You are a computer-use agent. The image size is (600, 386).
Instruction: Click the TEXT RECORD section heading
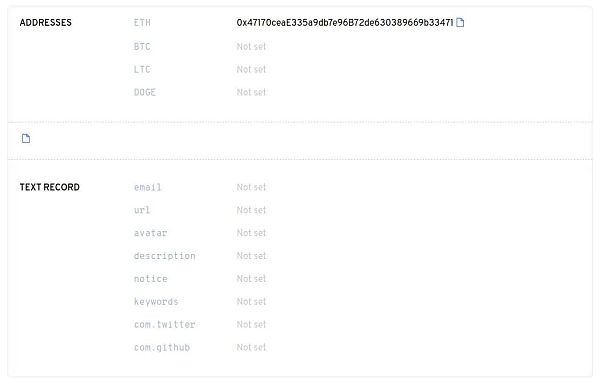tap(50, 187)
